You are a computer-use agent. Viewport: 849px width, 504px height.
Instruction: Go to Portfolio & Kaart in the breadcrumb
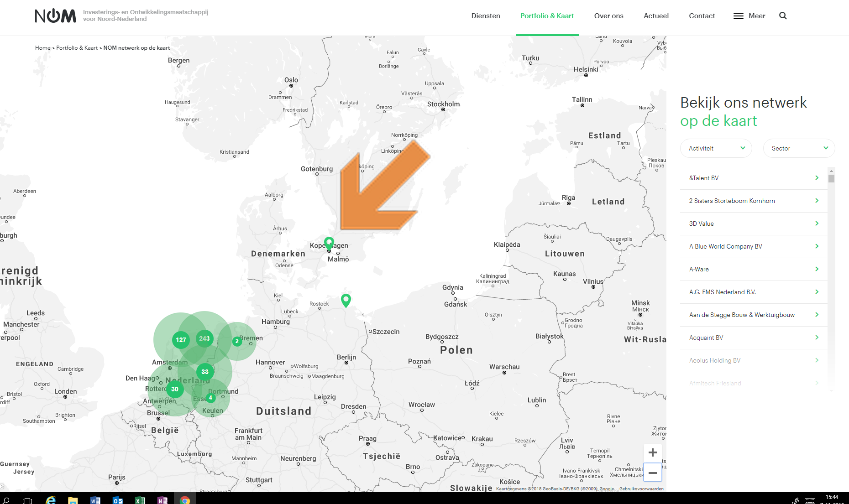coord(77,48)
